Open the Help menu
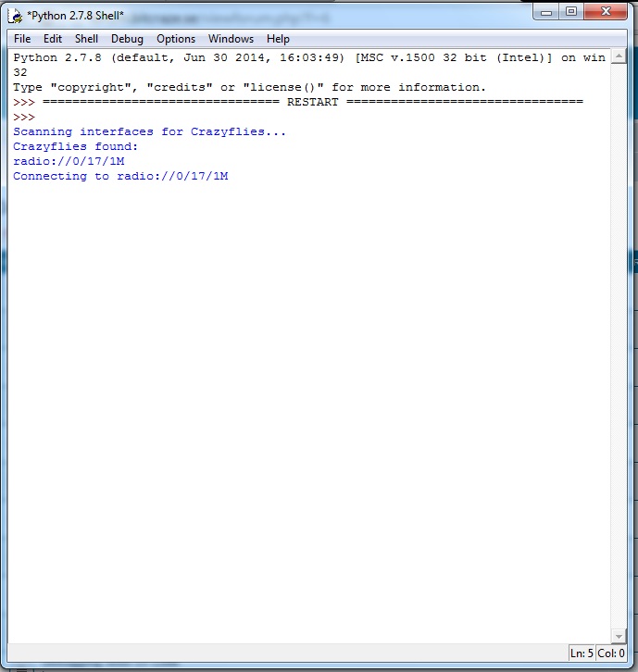This screenshot has width=638, height=672. click(278, 39)
